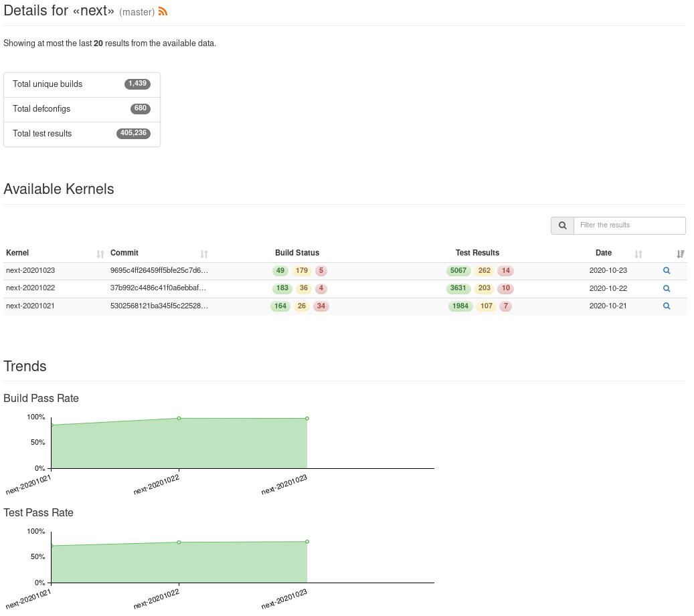694x616 pixels.
Task: Click the Total test results label
Action: tap(42, 134)
